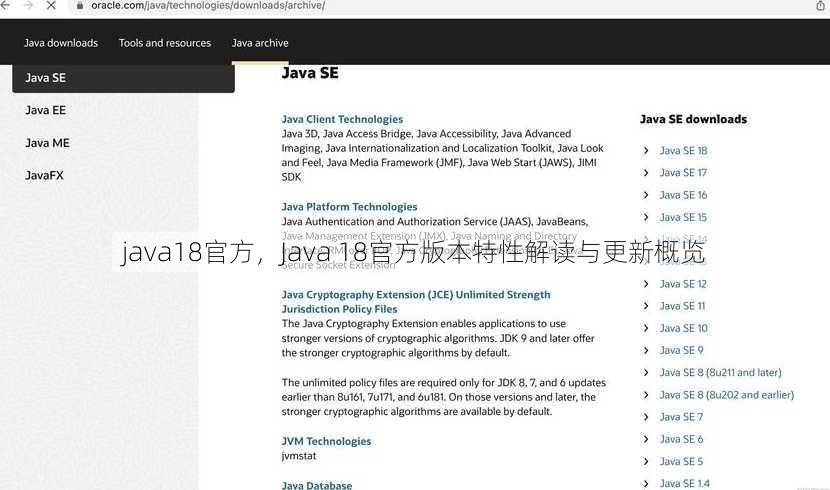Select Java EE in the sidebar
Viewport: 830px width, 490px height.
tap(46, 110)
